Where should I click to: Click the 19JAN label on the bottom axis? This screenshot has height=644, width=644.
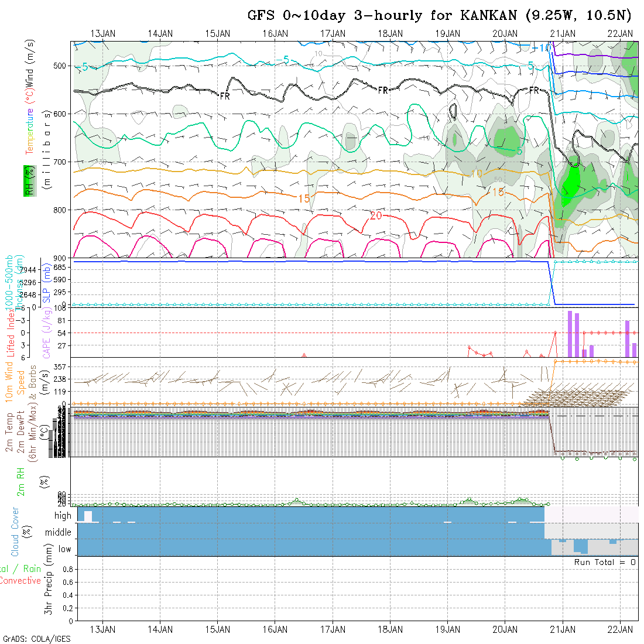[447, 629]
